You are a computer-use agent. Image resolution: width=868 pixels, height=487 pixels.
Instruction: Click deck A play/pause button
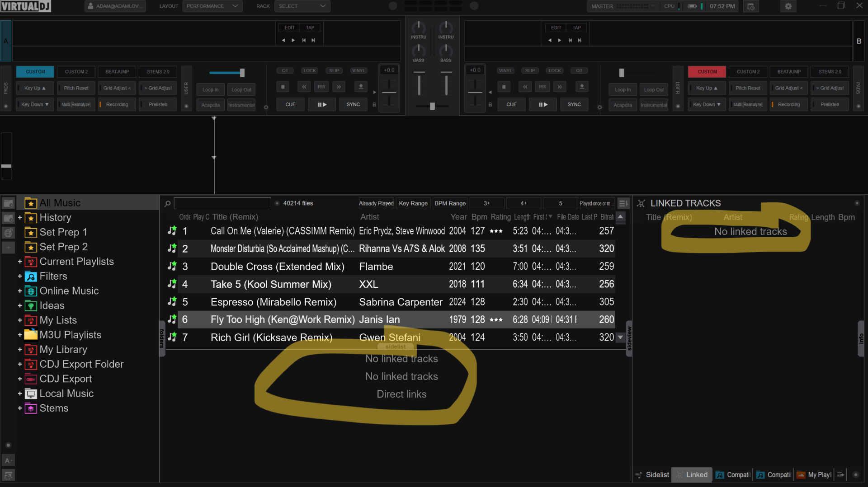click(x=322, y=104)
